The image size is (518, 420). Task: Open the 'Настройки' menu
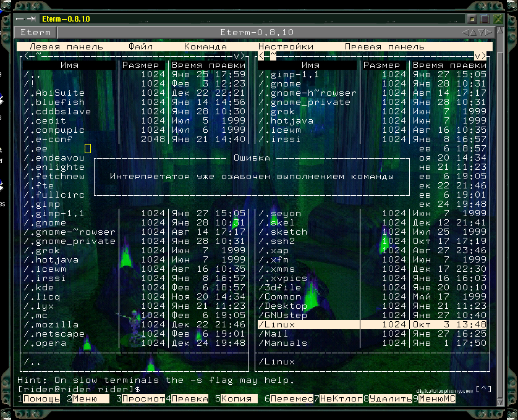286,46
